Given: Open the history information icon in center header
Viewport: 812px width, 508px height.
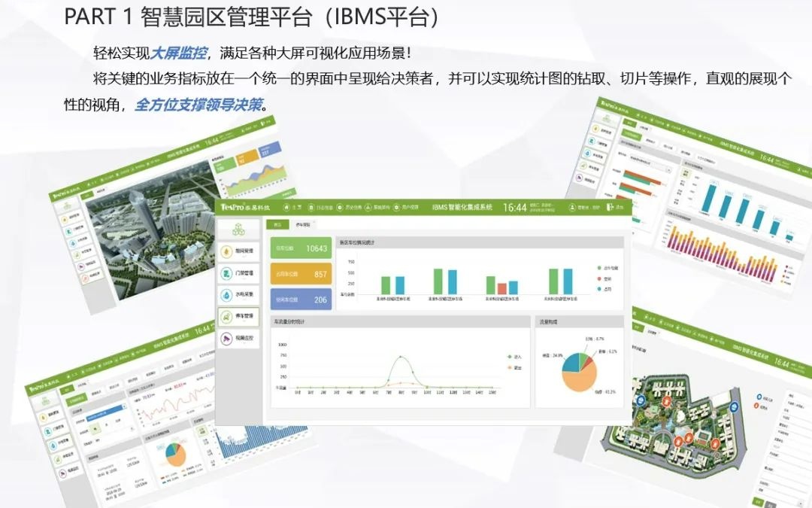Looking at the screenshot, I should tap(341, 208).
